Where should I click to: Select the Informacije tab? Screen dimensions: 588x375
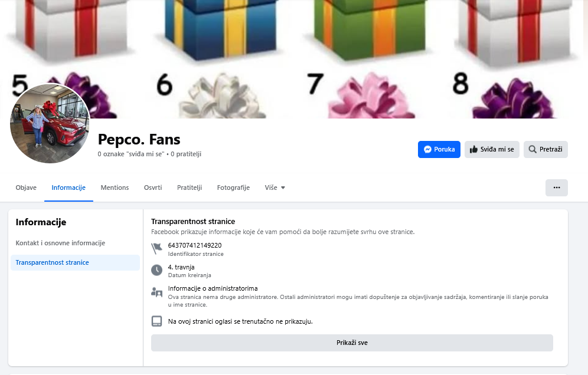pyautogui.click(x=68, y=187)
